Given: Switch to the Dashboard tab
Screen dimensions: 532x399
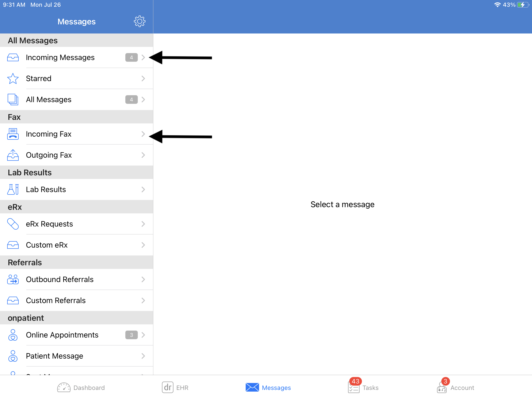Looking at the screenshot, I should pyautogui.click(x=81, y=388).
